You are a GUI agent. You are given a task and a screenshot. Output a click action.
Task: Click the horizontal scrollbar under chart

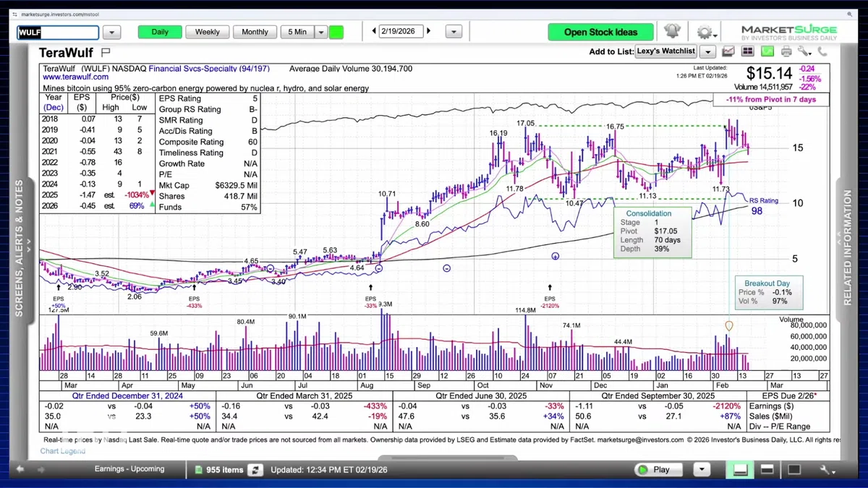click(x=447, y=458)
